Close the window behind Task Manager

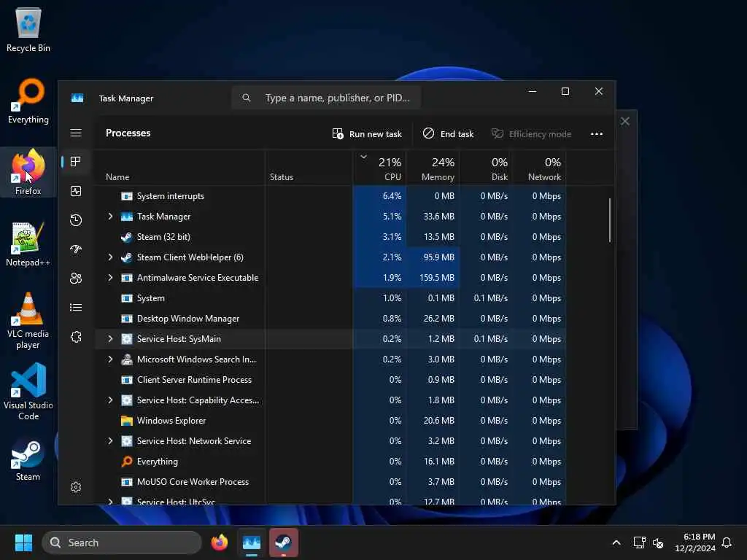point(625,121)
